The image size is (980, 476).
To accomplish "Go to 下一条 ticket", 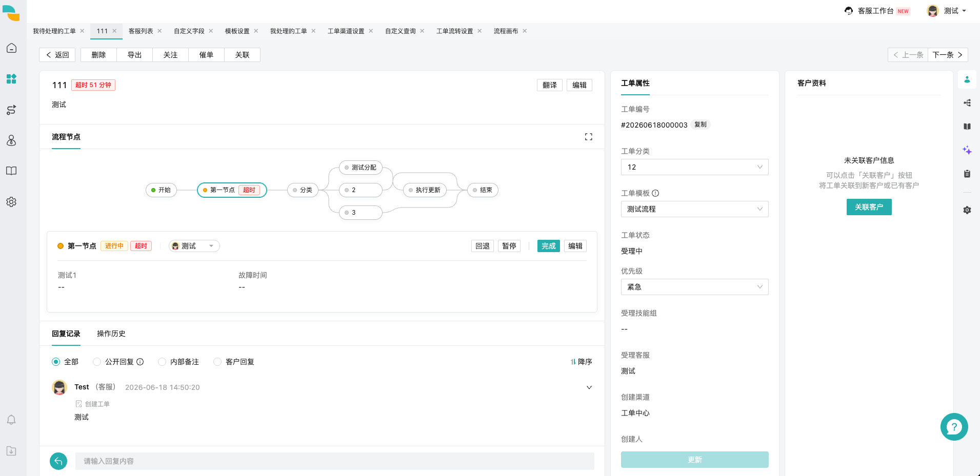I will pos(948,55).
